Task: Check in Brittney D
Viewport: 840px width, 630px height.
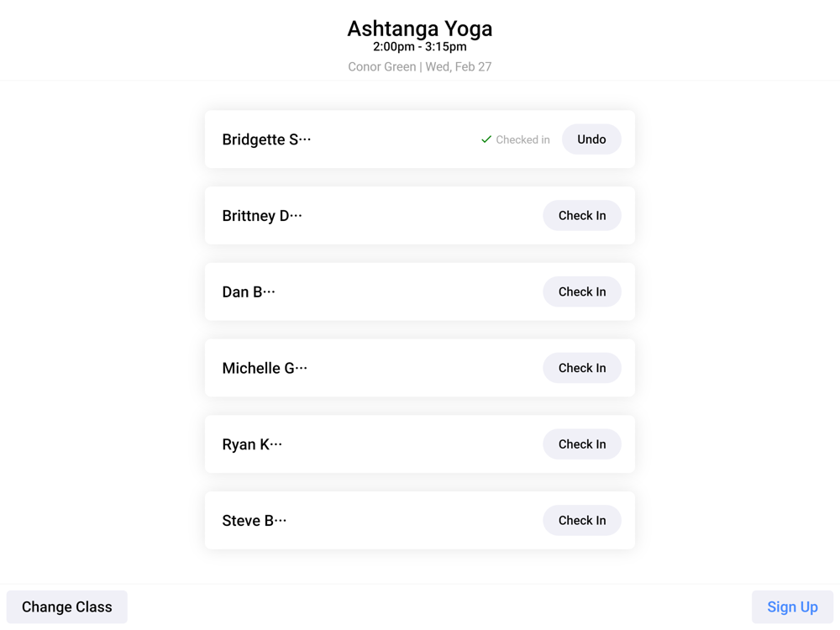Action: 581,216
